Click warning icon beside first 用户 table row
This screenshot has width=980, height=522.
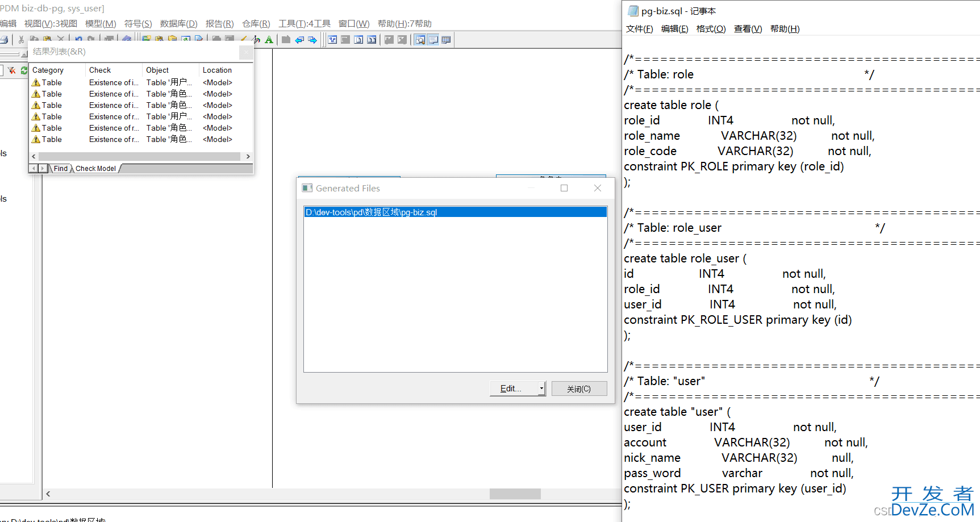coord(36,82)
